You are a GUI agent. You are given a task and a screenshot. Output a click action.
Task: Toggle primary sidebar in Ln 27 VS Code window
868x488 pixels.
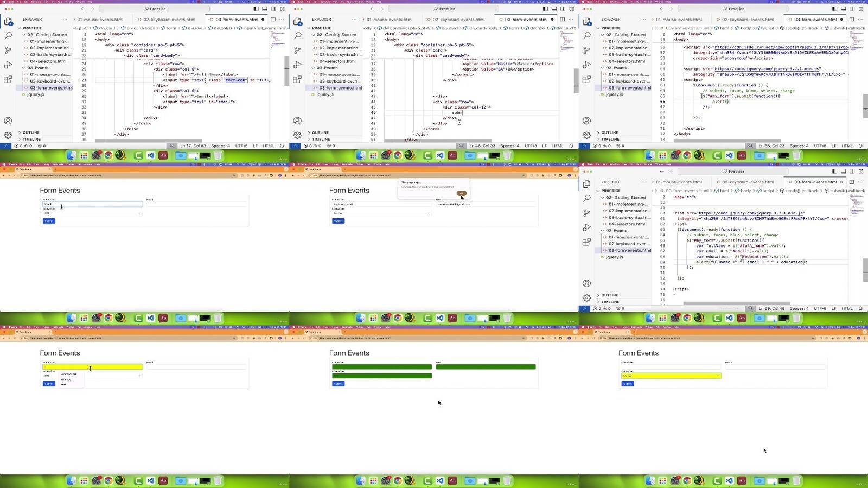[256, 9]
